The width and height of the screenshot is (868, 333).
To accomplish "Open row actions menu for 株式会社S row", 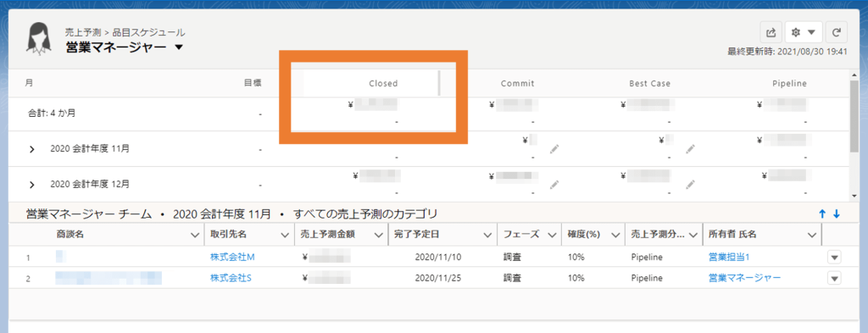I will click(834, 278).
